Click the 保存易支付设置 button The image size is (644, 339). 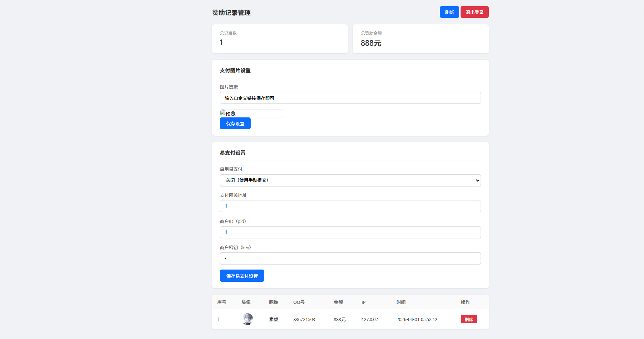[x=242, y=275]
